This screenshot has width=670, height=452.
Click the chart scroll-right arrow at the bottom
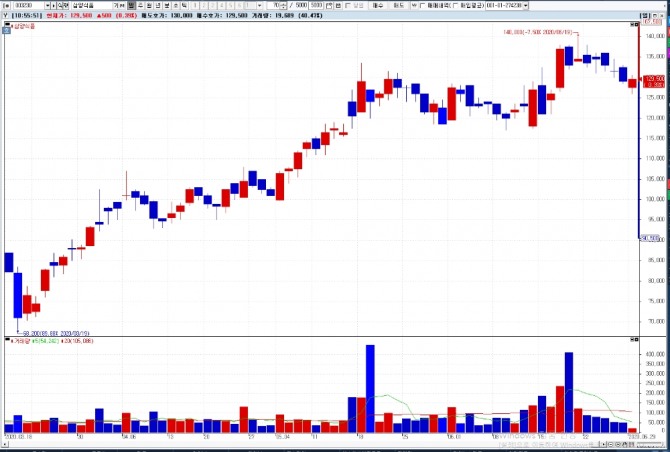pos(603,444)
